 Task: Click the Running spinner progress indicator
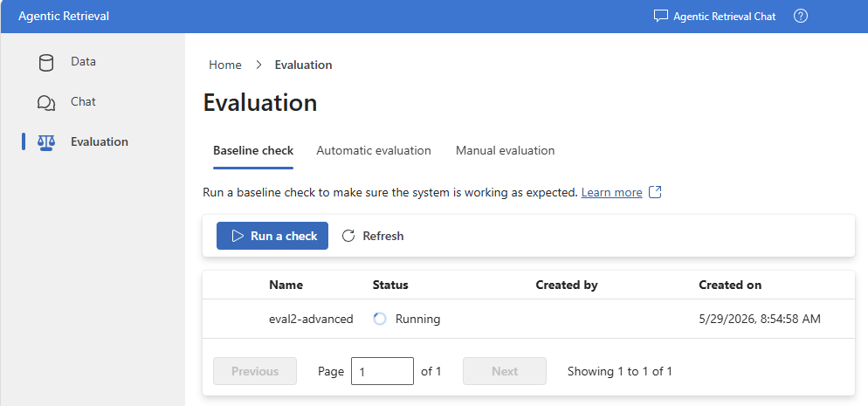380,319
